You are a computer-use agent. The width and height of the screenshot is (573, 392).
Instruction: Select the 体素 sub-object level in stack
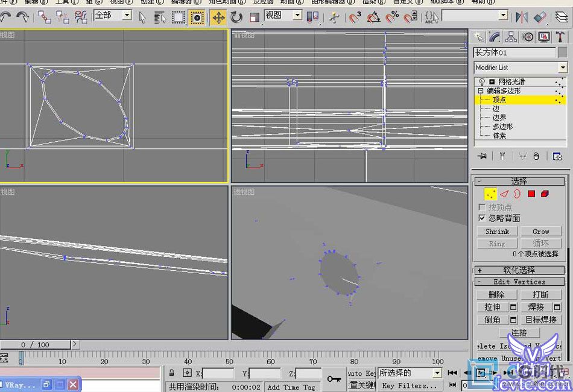[499, 136]
